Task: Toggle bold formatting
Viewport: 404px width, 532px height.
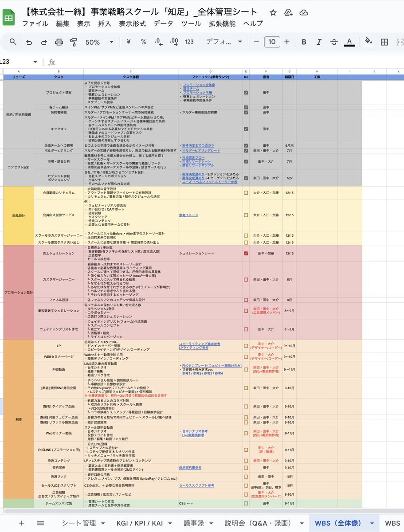Action: 304,42
